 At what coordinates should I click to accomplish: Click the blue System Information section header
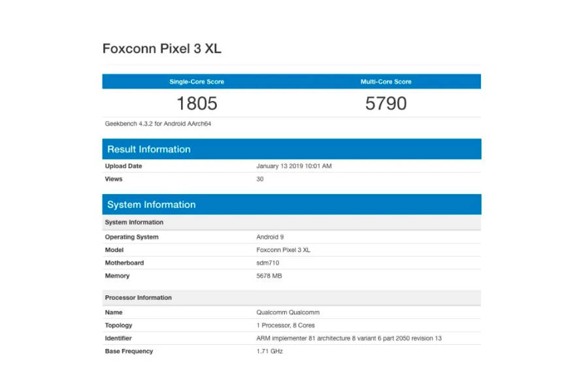[x=152, y=204]
